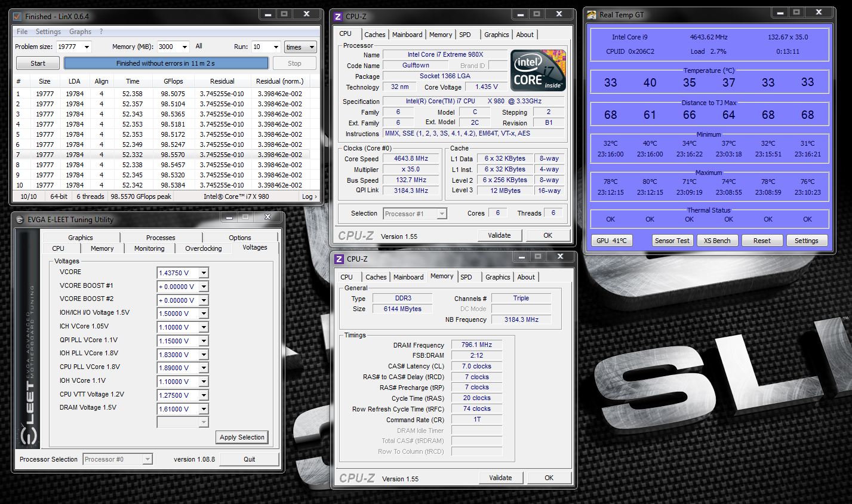Switch to SPD tab in bottom CPU-Z window

tap(466, 277)
